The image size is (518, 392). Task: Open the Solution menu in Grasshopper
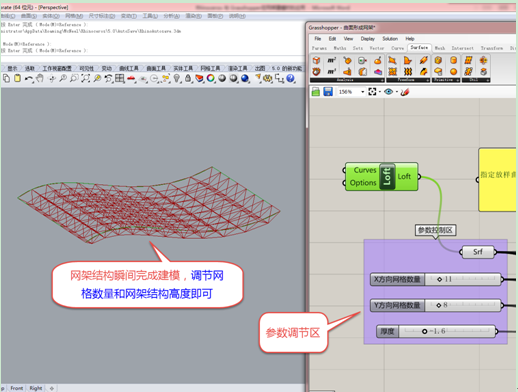pos(390,39)
